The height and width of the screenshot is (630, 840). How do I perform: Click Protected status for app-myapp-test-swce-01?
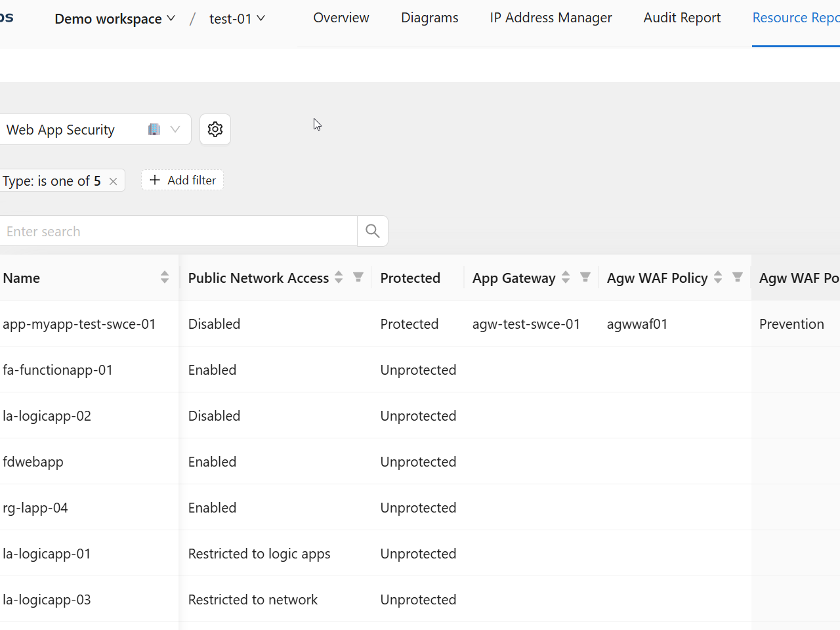(409, 324)
